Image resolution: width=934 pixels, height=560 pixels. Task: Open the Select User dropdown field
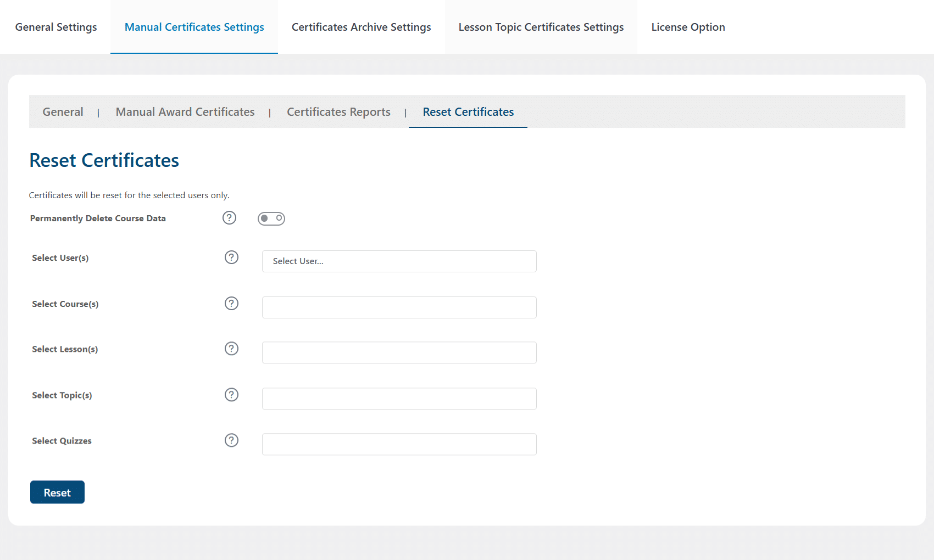[x=399, y=261]
